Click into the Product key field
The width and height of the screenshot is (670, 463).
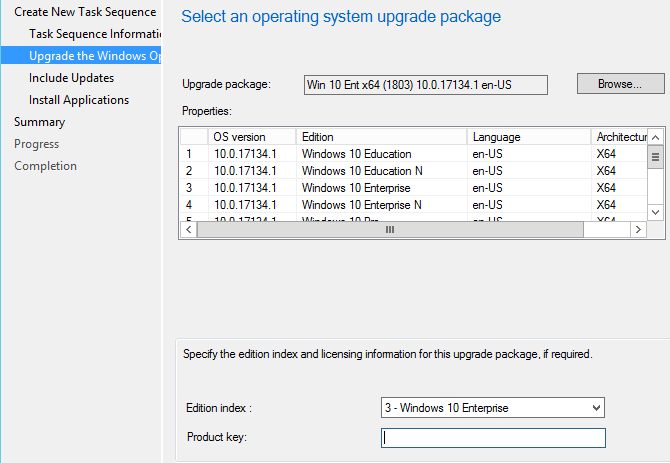click(x=493, y=438)
